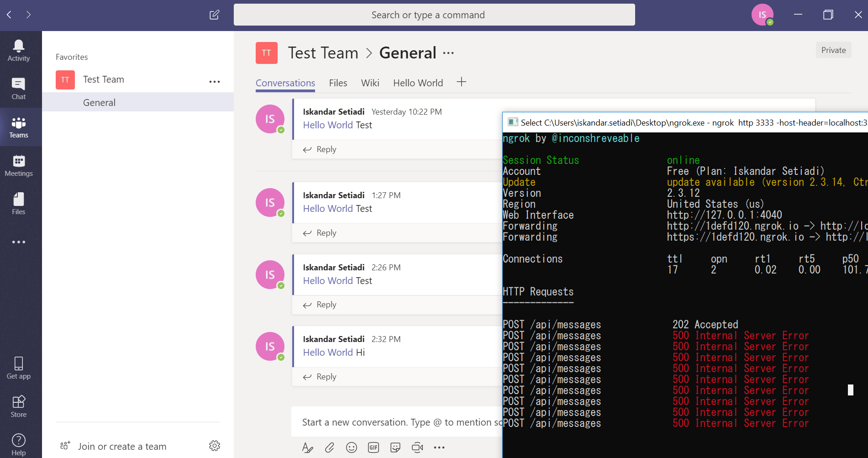
Task: Open manage teams settings gear
Action: click(215, 446)
